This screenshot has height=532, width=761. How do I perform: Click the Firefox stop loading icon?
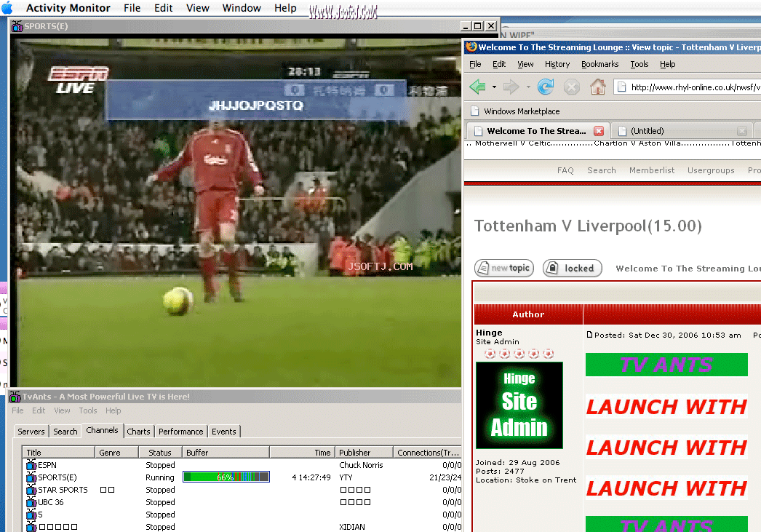pyautogui.click(x=571, y=87)
